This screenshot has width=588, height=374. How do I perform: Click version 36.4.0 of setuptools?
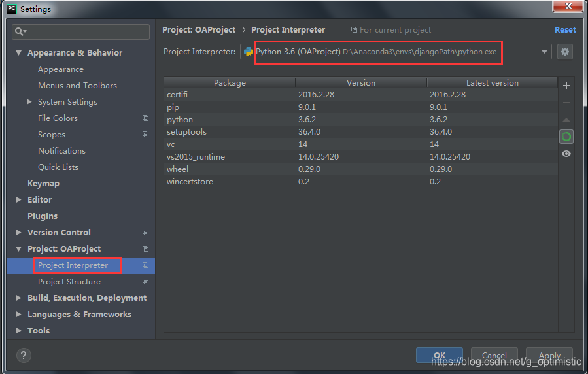point(309,132)
